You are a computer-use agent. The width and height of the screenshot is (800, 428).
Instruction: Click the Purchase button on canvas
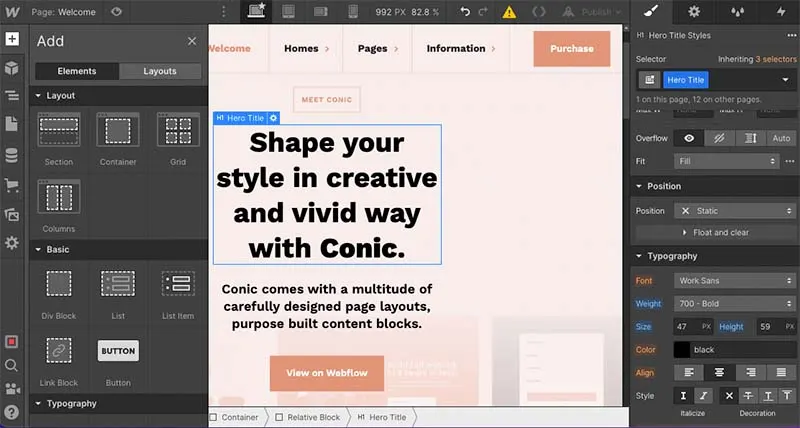click(x=571, y=48)
